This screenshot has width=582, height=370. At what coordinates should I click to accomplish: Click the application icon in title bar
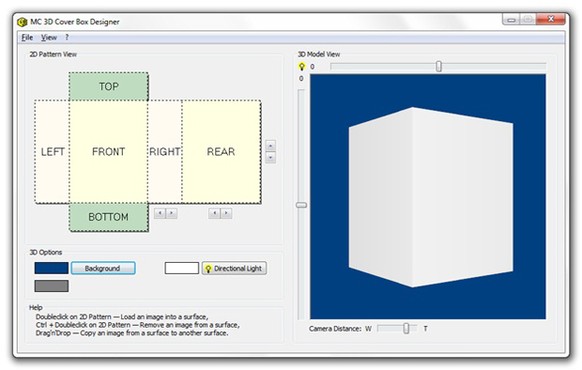(x=22, y=22)
